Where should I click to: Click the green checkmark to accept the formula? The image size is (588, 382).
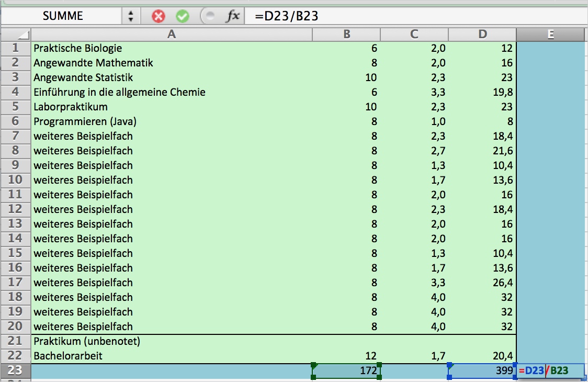[182, 16]
